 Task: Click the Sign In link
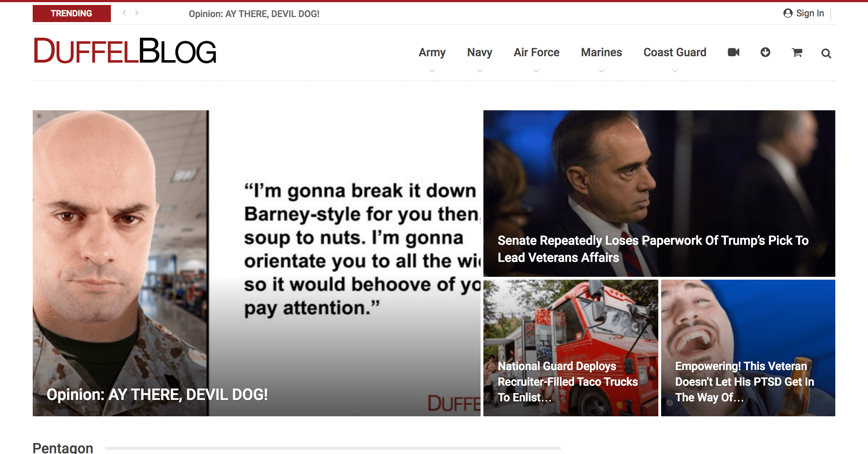pyautogui.click(x=810, y=13)
